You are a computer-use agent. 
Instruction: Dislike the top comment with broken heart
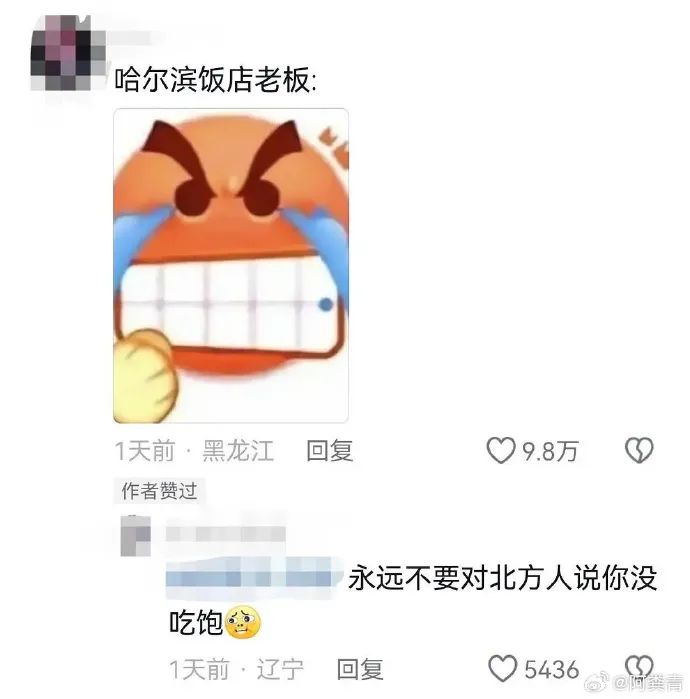639,450
